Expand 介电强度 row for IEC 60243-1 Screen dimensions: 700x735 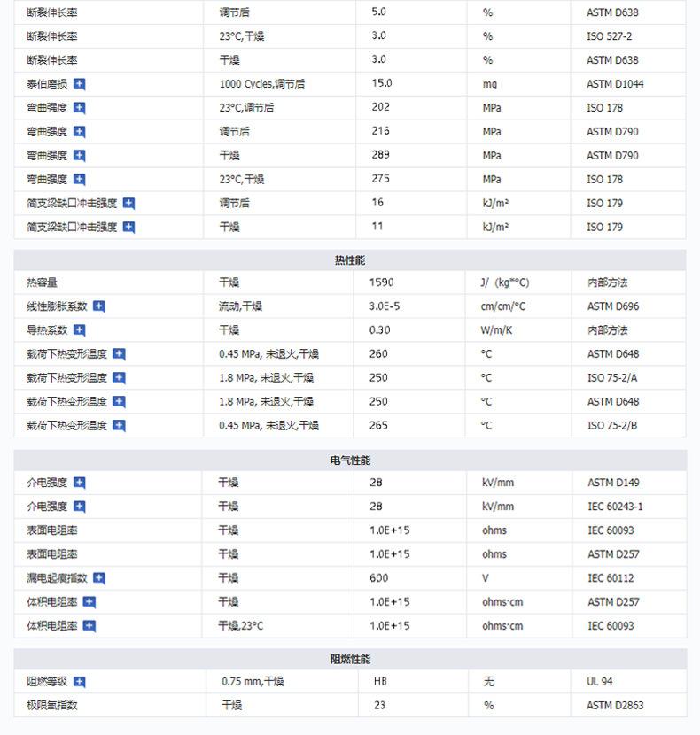(x=80, y=507)
